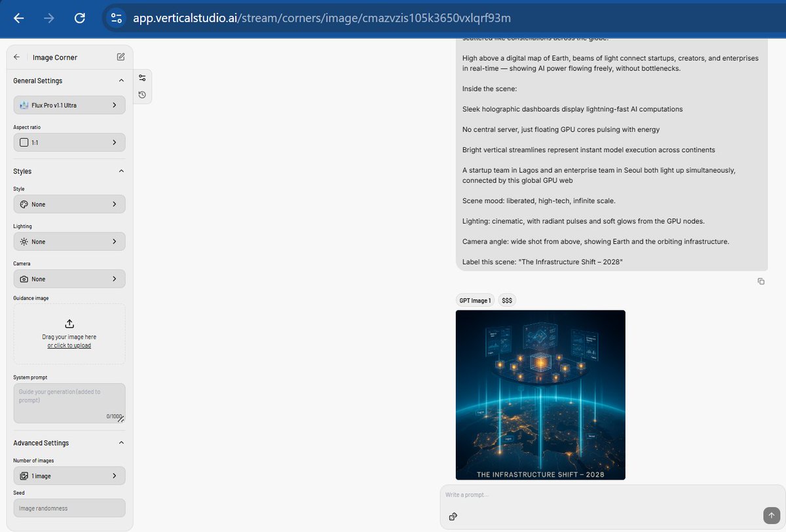This screenshot has width=786, height=532.
Task: Click the 'Label this scene' text line
Action: (542, 262)
